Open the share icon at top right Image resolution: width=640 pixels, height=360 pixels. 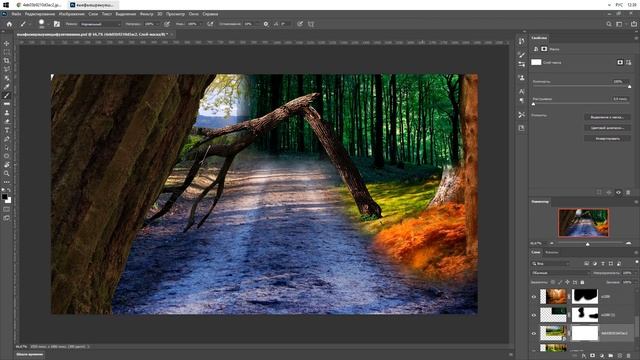(x=634, y=24)
